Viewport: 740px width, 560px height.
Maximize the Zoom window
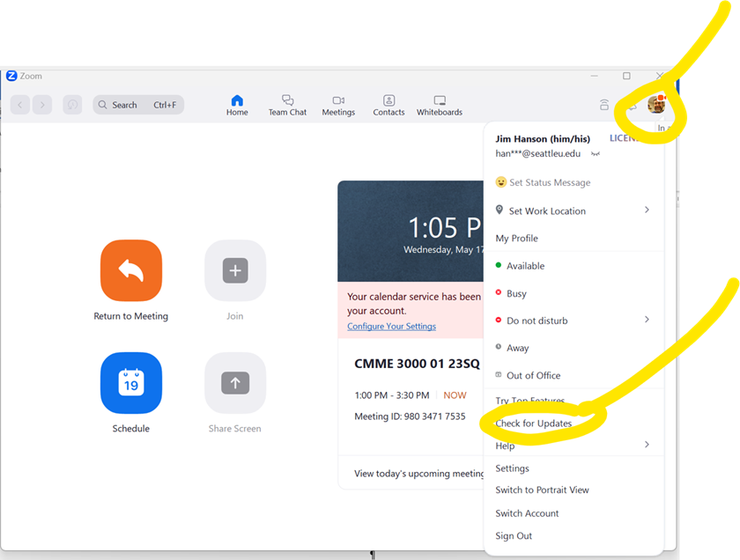pos(626,76)
